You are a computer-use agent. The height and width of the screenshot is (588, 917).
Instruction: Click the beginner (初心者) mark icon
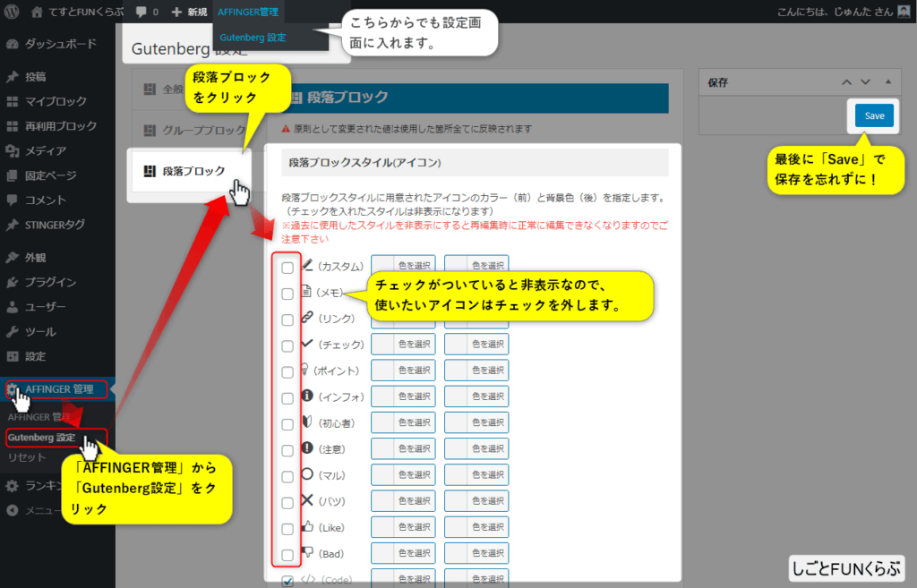[307, 422]
